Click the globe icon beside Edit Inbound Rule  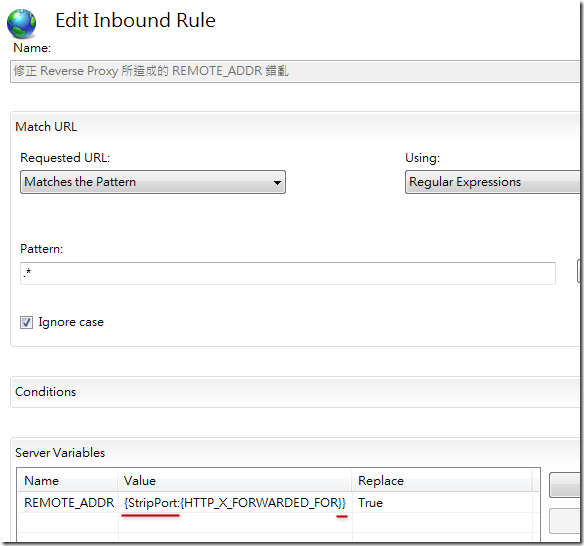[x=21, y=24]
